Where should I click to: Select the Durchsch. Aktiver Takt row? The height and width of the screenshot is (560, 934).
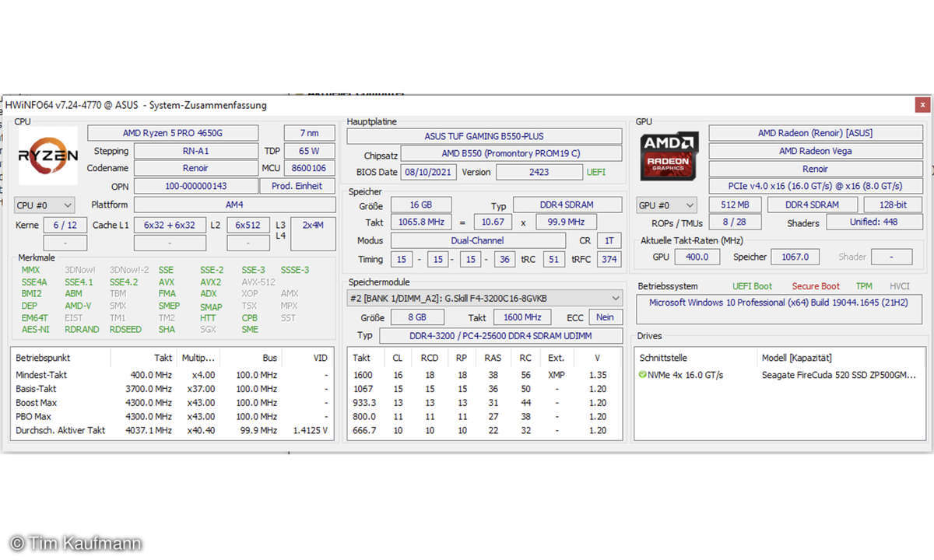tap(172, 430)
